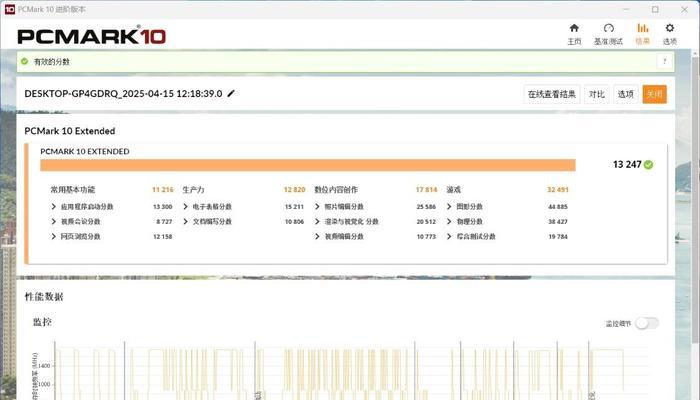The height and width of the screenshot is (400, 700).
Task: Click the orange PCMark 10 Extended score bar
Action: pyautogui.click(x=308, y=165)
